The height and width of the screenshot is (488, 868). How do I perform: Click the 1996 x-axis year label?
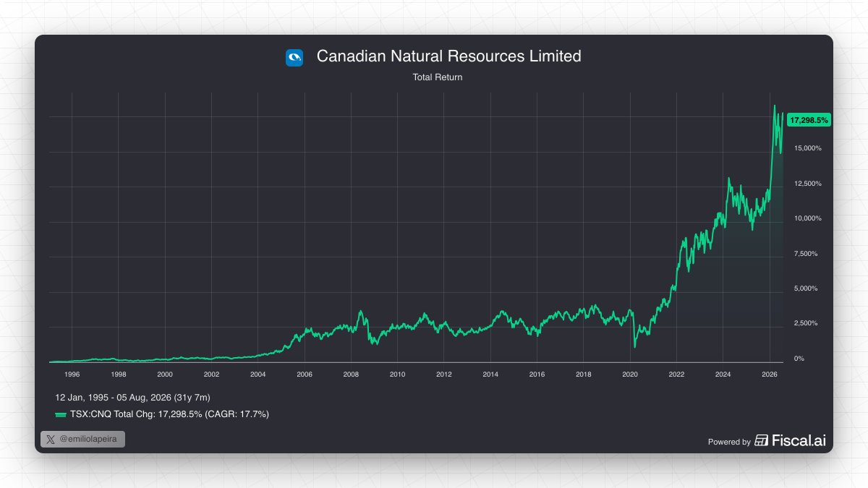click(72, 374)
